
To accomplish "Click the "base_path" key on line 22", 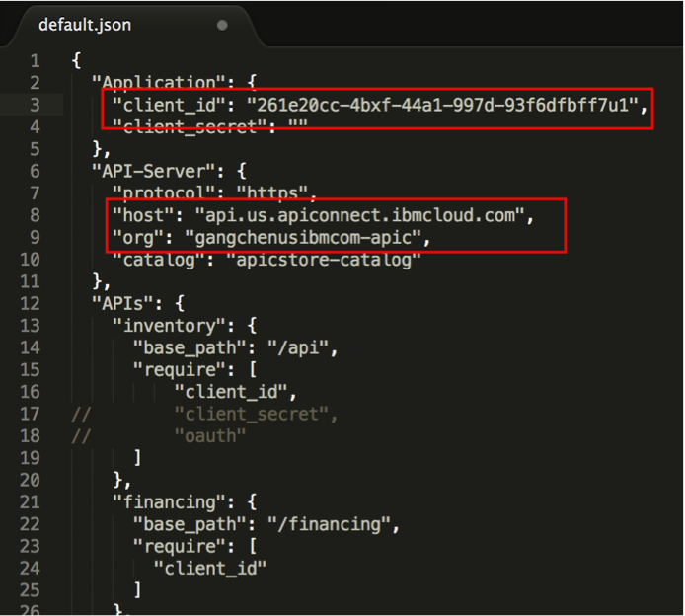I will (x=190, y=525).
